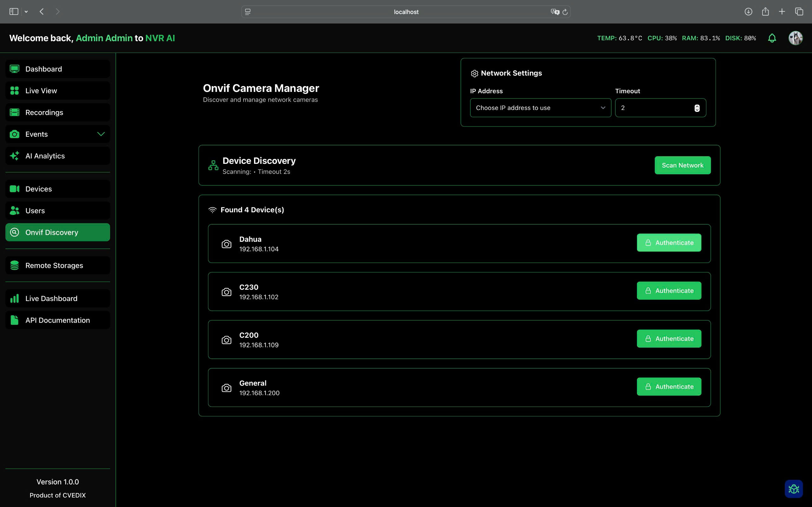Open the IP Address dropdown
This screenshot has width=812, height=507.
pos(540,108)
